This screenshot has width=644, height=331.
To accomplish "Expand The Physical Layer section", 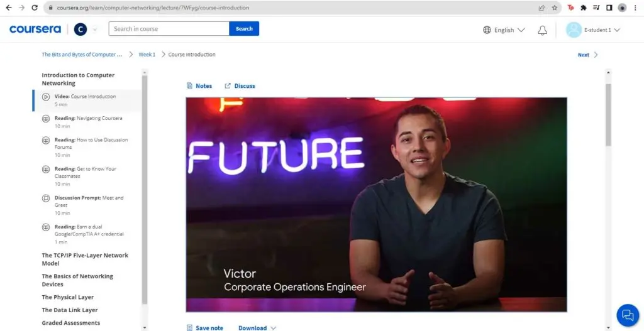I will click(x=68, y=297).
